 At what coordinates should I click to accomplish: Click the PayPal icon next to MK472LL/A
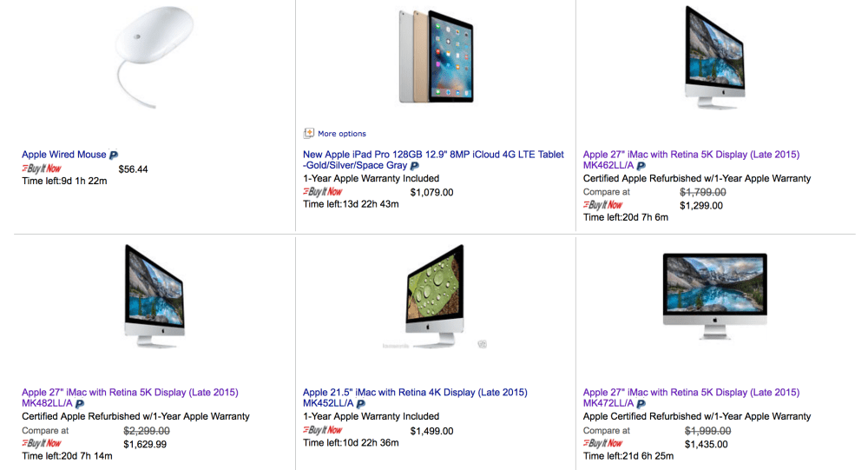641,404
